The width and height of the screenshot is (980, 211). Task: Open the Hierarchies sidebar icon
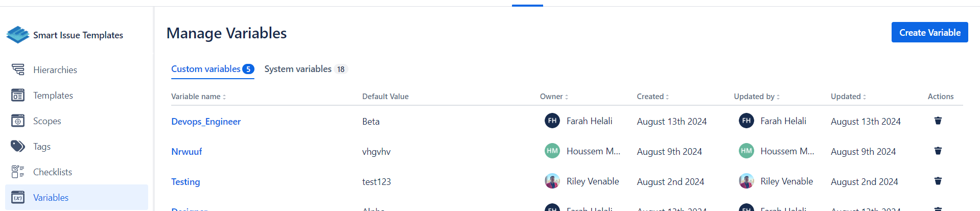click(x=18, y=69)
